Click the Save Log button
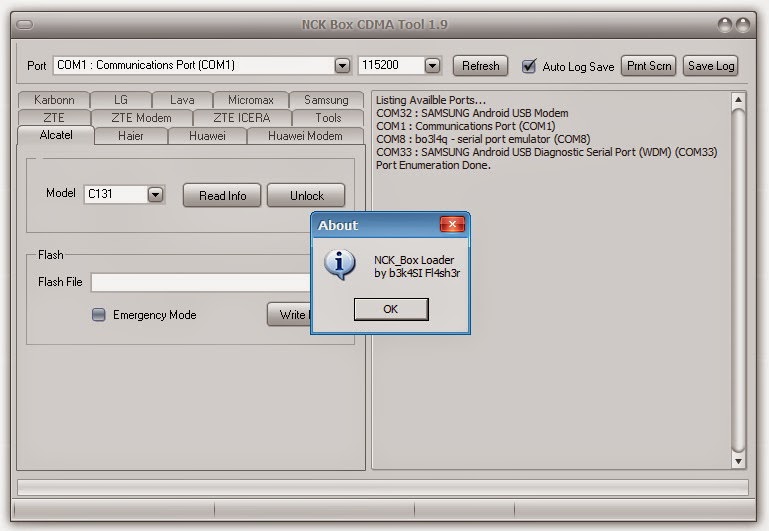This screenshot has height=531, width=769. pyautogui.click(x=711, y=66)
